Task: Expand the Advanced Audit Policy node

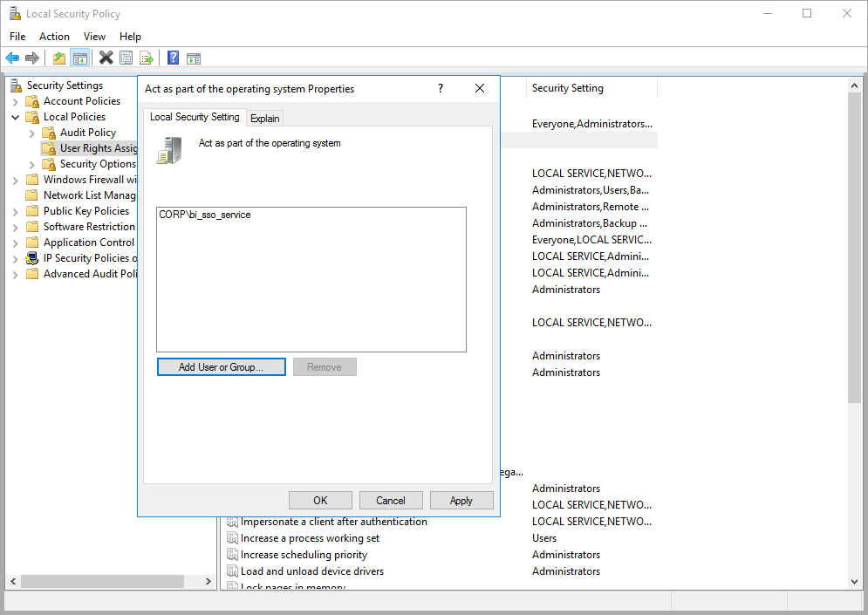Action: (x=15, y=273)
